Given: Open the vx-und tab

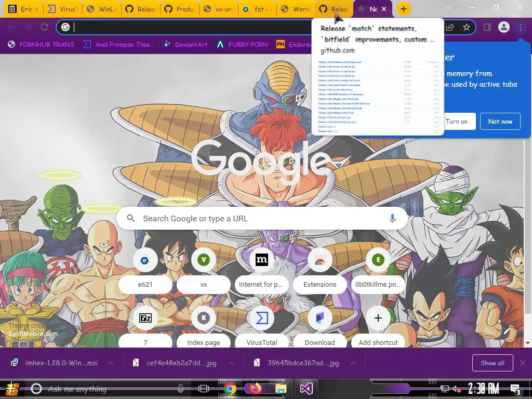Looking at the screenshot, I should pos(219,9).
